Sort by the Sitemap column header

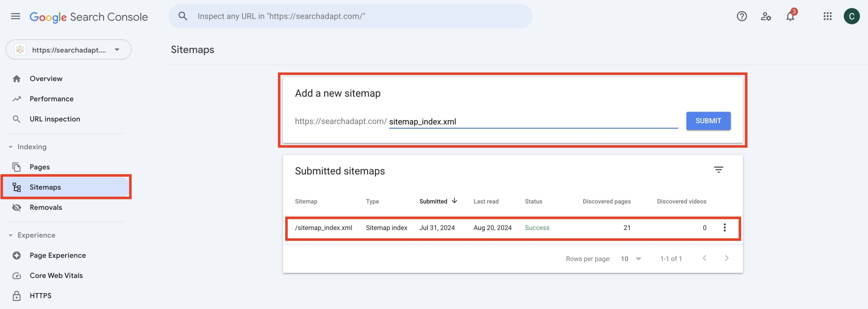(x=306, y=201)
